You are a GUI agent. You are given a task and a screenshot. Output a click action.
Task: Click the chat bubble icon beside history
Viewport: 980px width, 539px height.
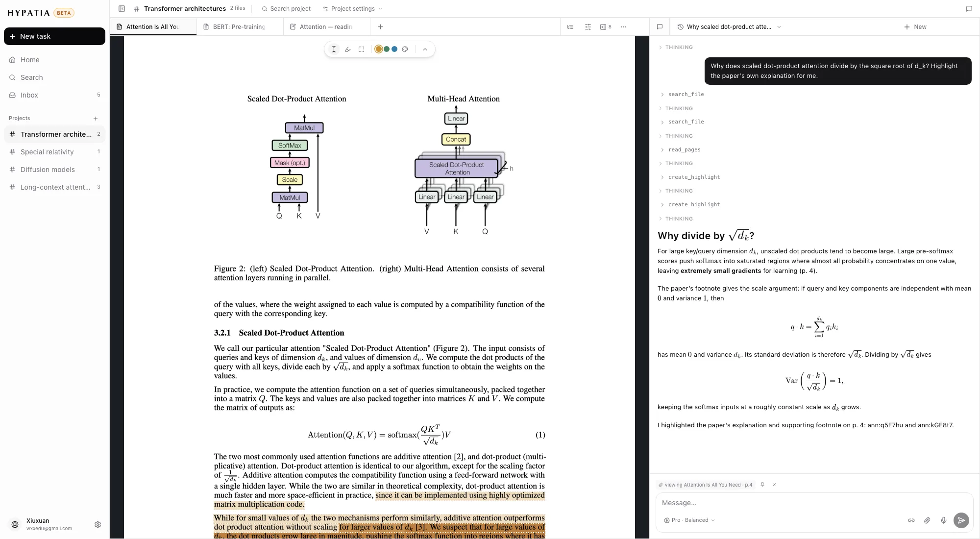tap(660, 27)
